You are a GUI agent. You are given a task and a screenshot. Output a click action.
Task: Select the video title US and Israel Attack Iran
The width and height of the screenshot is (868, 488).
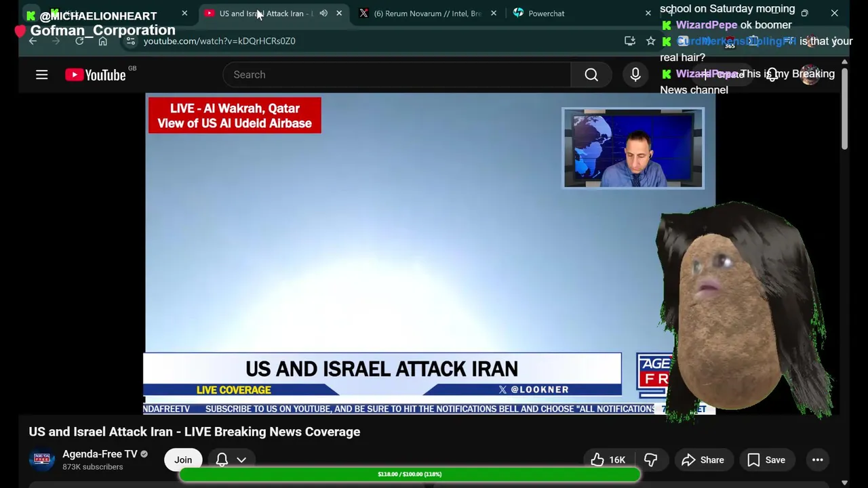click(195, 432)
